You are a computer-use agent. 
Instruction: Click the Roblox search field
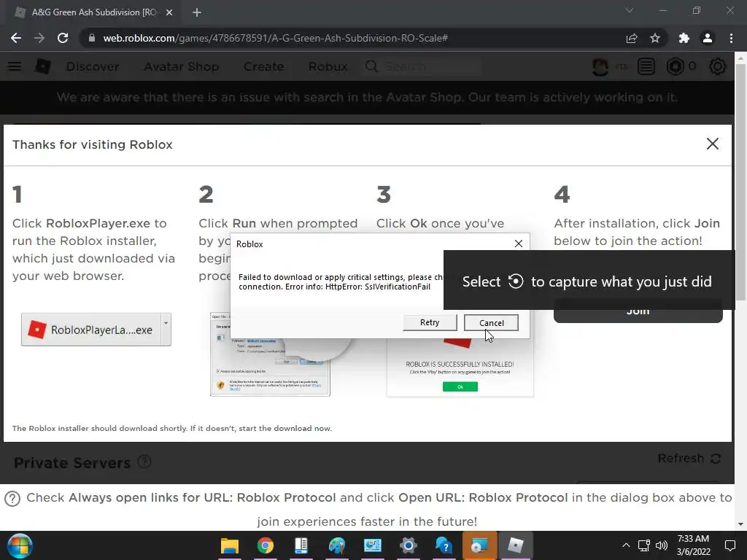coord(422,66)
